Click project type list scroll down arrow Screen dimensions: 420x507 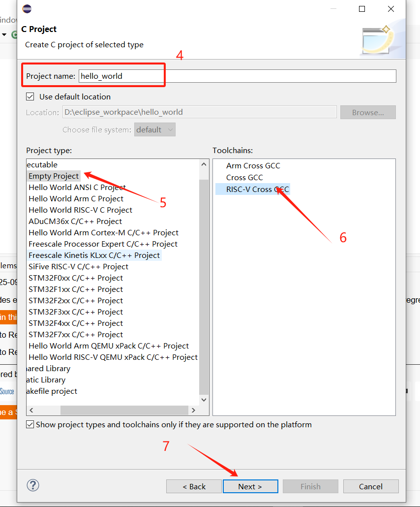[x=204, y=400]
